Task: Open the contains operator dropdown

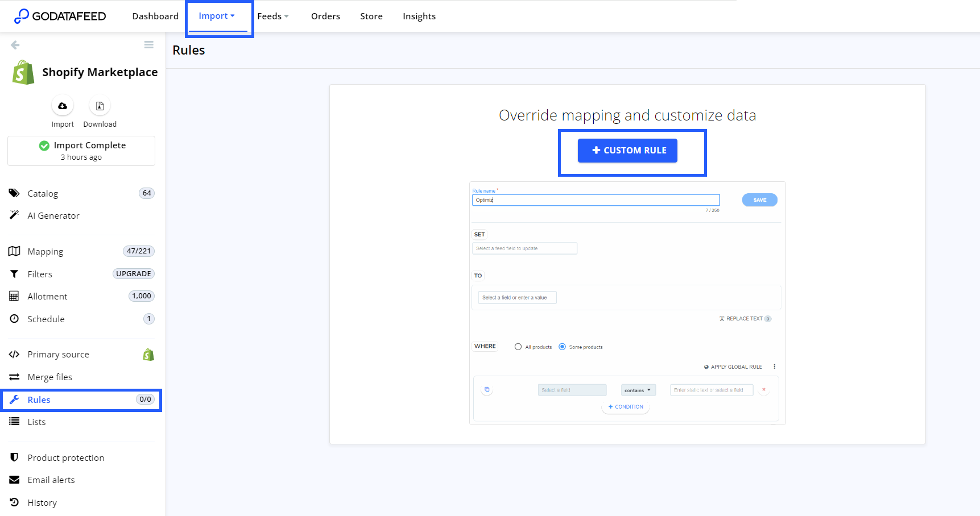Action: pos(638,390)
